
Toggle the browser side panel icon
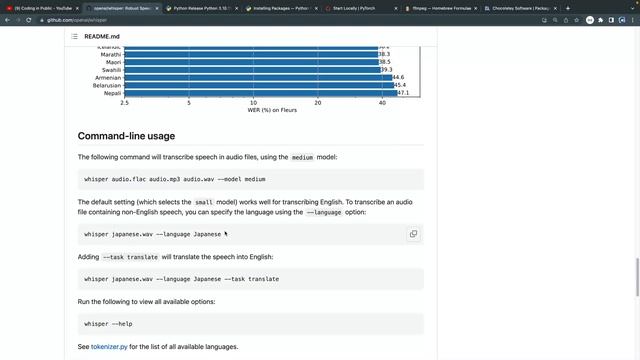611,20
